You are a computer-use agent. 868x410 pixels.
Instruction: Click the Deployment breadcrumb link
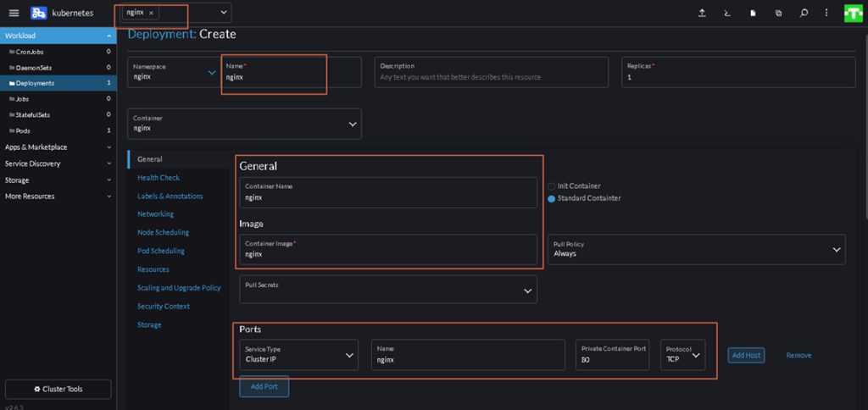pyautogui.click(x=162, y=34)
